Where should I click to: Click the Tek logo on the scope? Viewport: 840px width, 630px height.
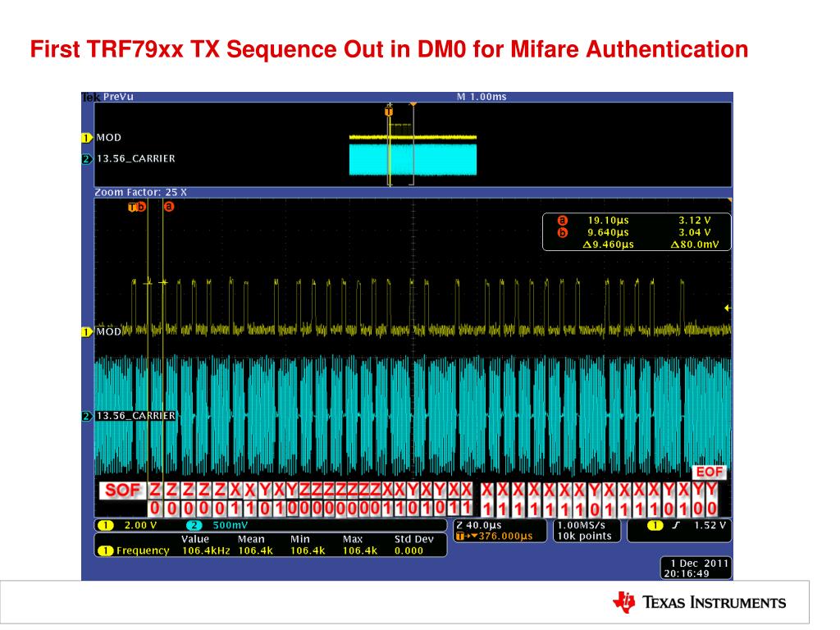(91, 97)
